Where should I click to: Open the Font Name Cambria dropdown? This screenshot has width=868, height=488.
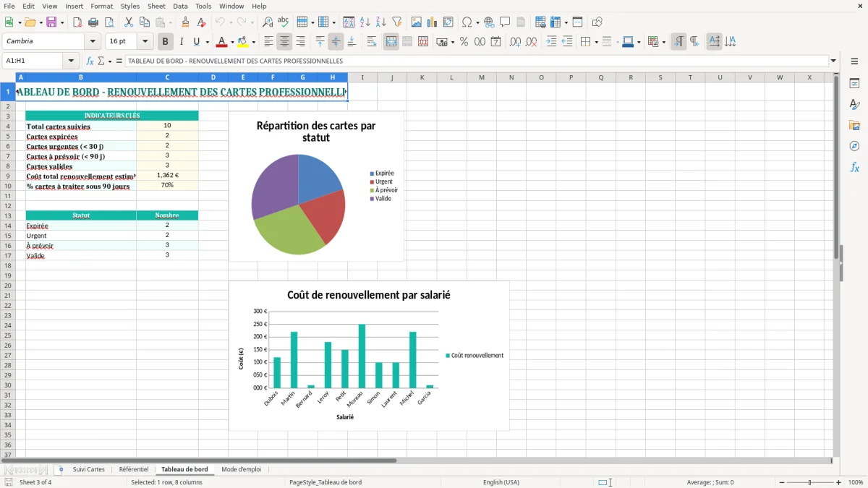click(x=93, y=42)
